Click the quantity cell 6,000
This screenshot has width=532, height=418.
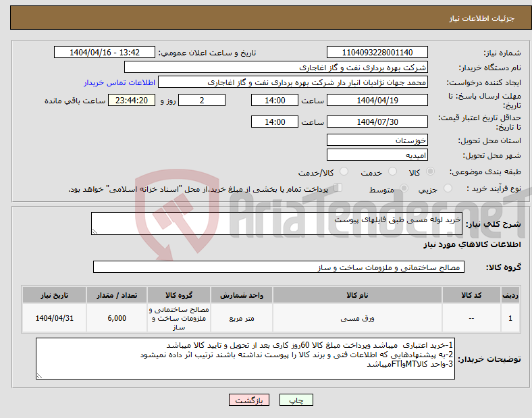pos(117,318)
